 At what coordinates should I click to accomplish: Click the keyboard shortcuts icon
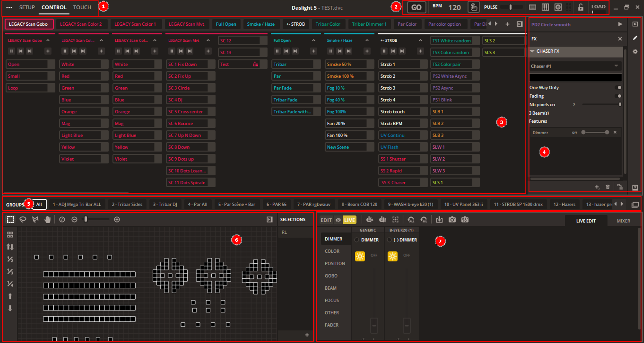coord(532,7)
